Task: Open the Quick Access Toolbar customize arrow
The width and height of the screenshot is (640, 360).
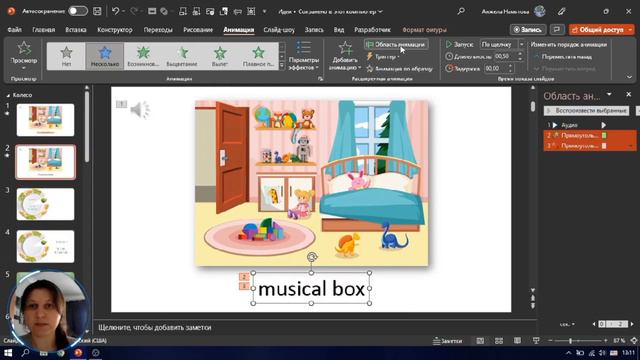Action: pos(264,11)
